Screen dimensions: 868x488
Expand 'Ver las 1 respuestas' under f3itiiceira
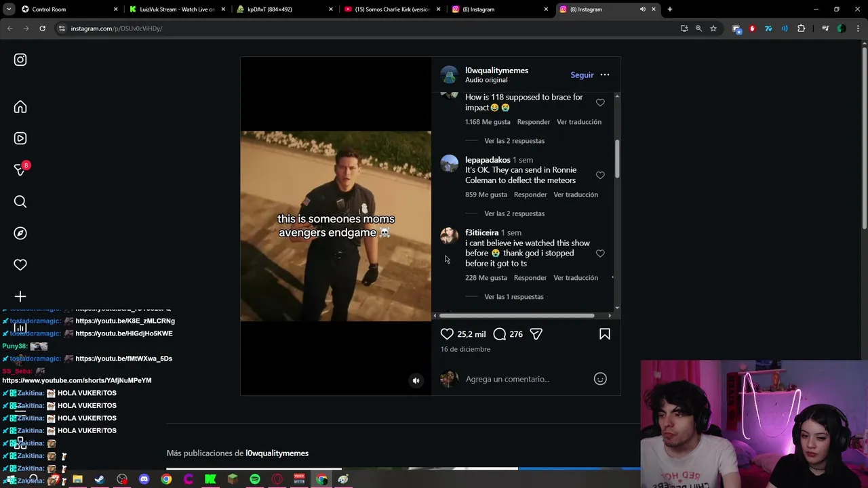click(x=513, y=297)
